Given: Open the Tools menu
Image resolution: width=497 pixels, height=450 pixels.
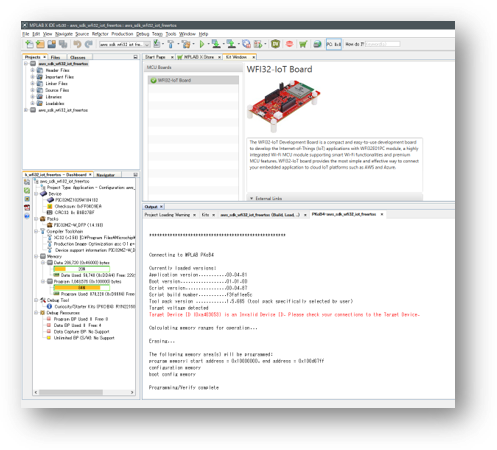Looking at the screenshot, I should [171, 34].
